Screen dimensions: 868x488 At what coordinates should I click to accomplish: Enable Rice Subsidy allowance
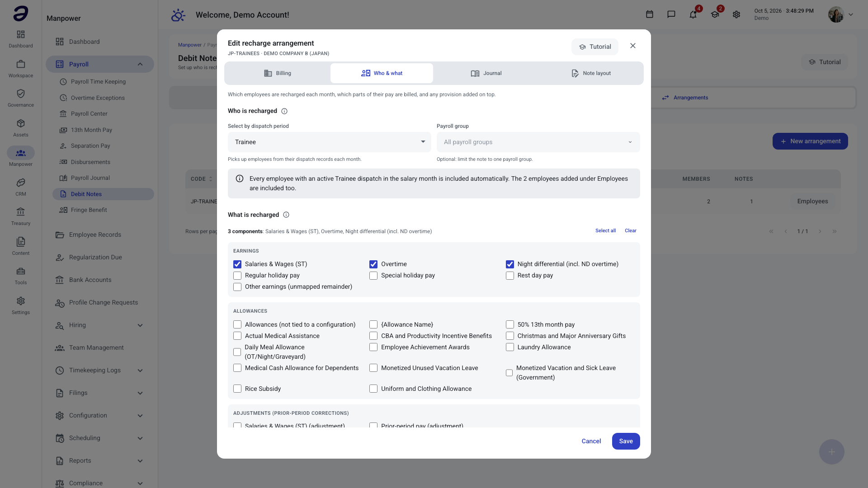[237, 389]
